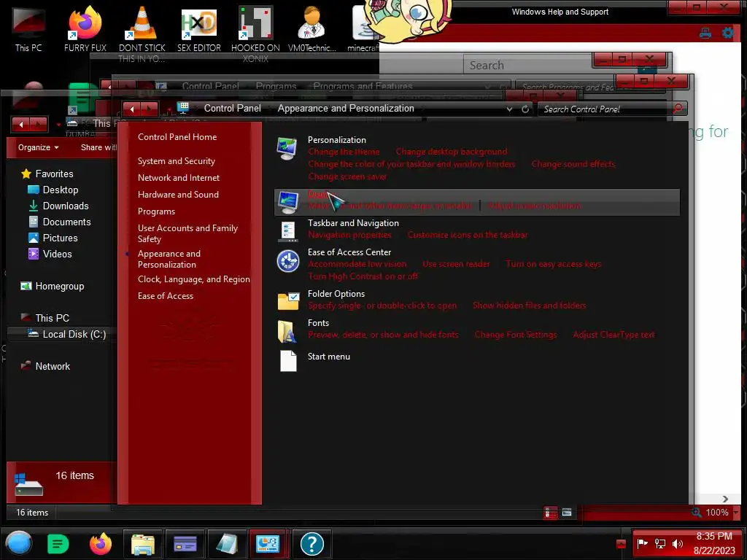Open the purple card app on taskbar
Screen dimensions: 747x560
pyautogui.click(x=185, y=544)
